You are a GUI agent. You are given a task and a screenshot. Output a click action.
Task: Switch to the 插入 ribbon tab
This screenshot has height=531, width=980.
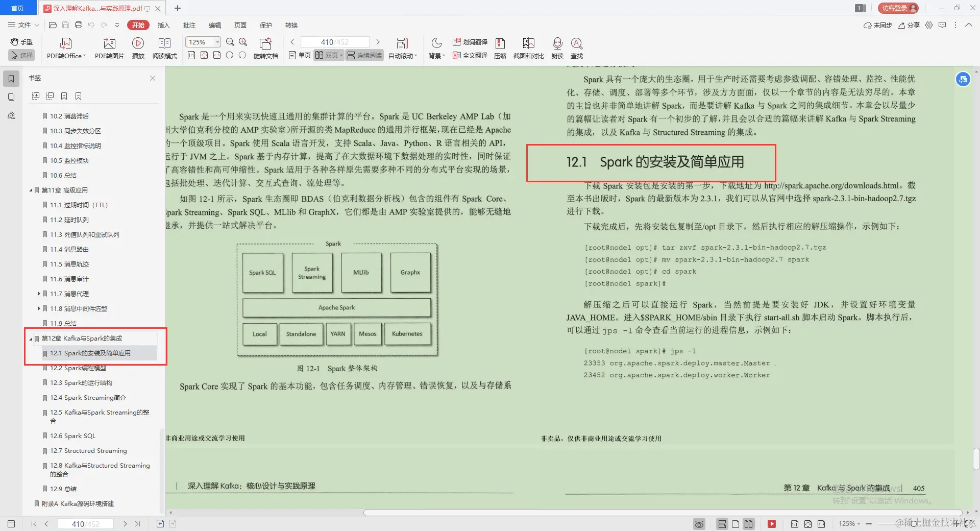[163, 25]
